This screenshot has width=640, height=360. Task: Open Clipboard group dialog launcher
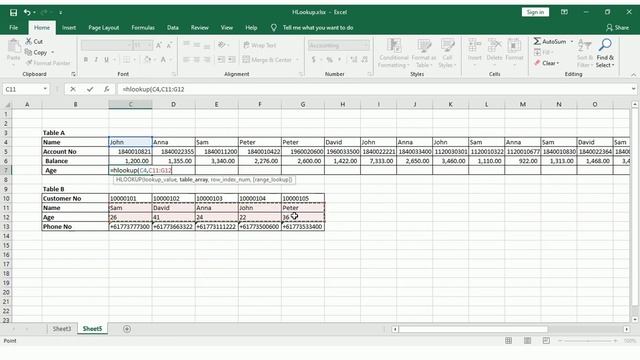click(73, 74)
